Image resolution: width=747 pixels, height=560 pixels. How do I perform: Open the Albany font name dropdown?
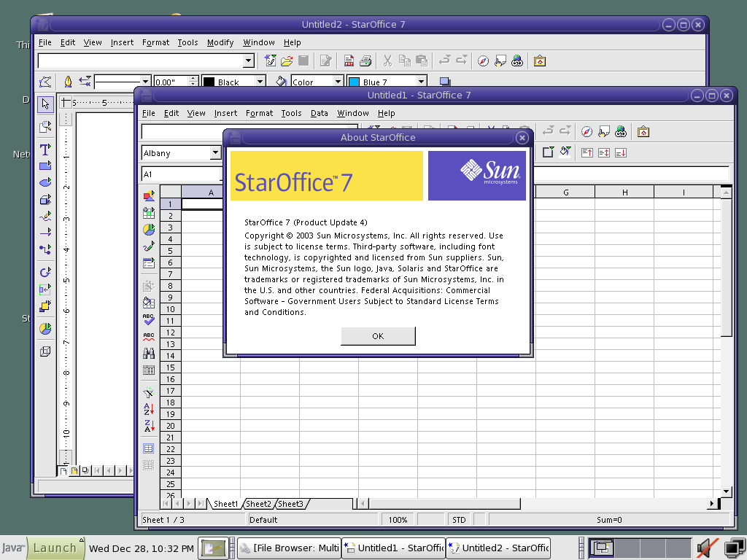(x=215, y=153)
